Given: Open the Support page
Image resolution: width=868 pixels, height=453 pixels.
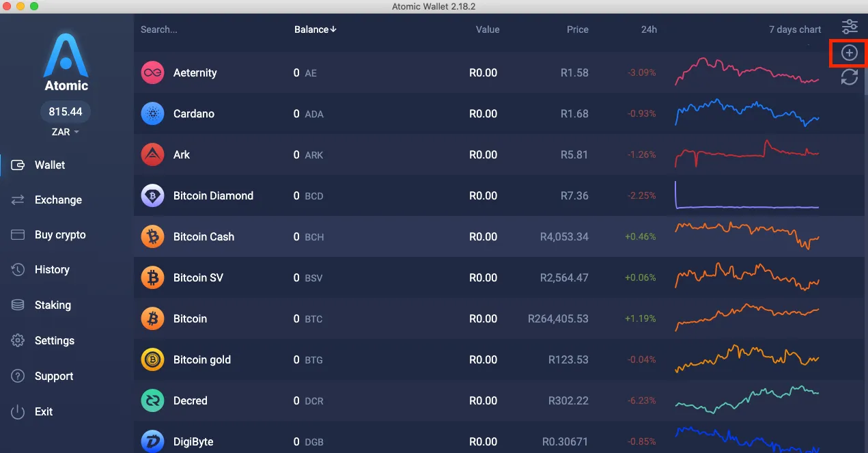Looking at the screenshot, I should coord(54,376).
